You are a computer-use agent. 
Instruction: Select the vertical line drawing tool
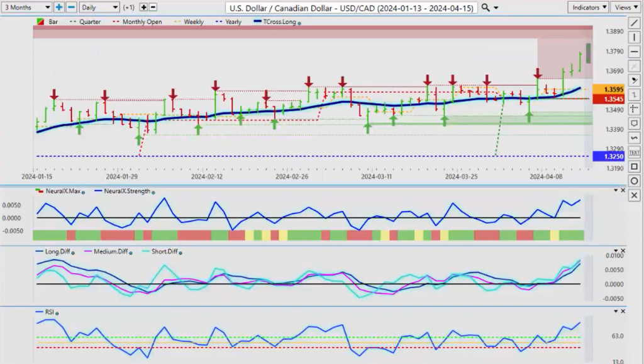634,37
